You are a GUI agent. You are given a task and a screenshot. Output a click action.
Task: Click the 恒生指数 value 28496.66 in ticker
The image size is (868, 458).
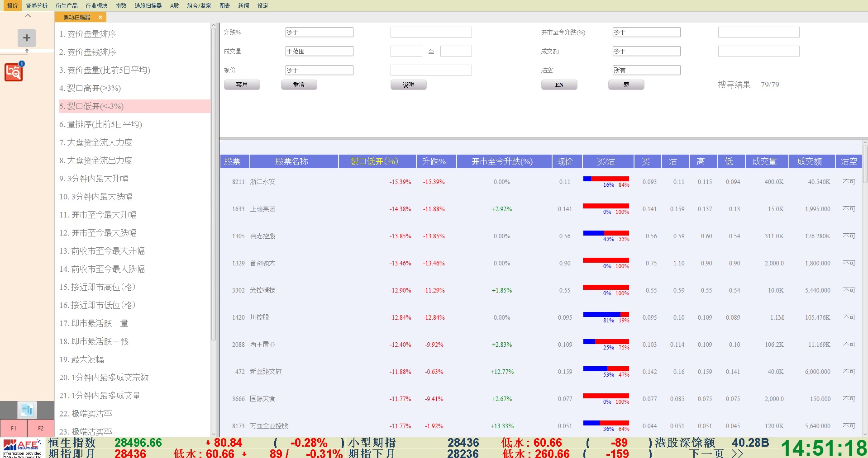138,443
